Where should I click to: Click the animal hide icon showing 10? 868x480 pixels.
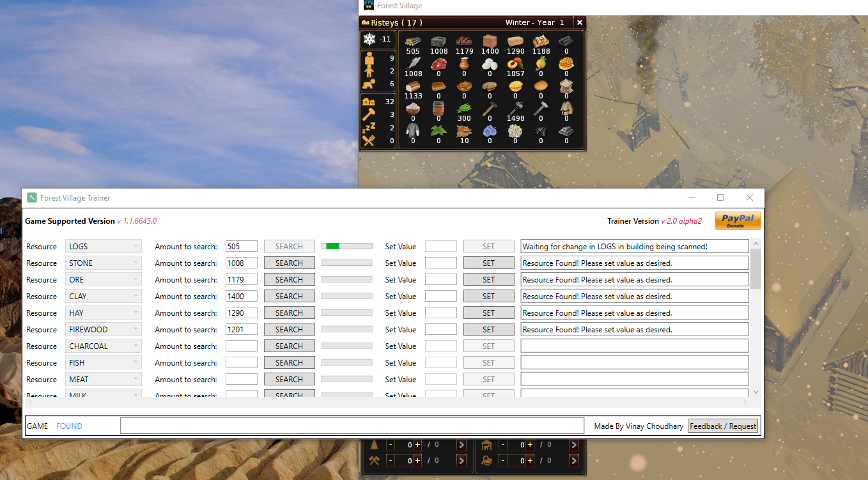tap(464, 130)
